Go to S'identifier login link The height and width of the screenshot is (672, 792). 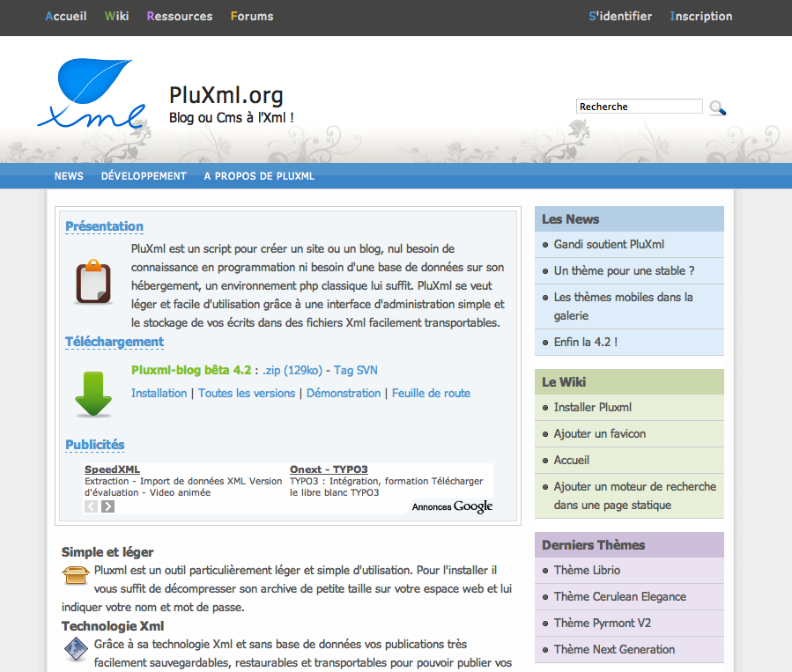coord(620,16)
